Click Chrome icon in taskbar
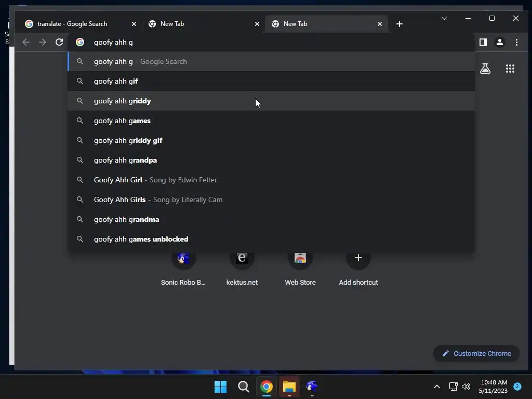Screen dimensions: 532x399 (267, 387)
